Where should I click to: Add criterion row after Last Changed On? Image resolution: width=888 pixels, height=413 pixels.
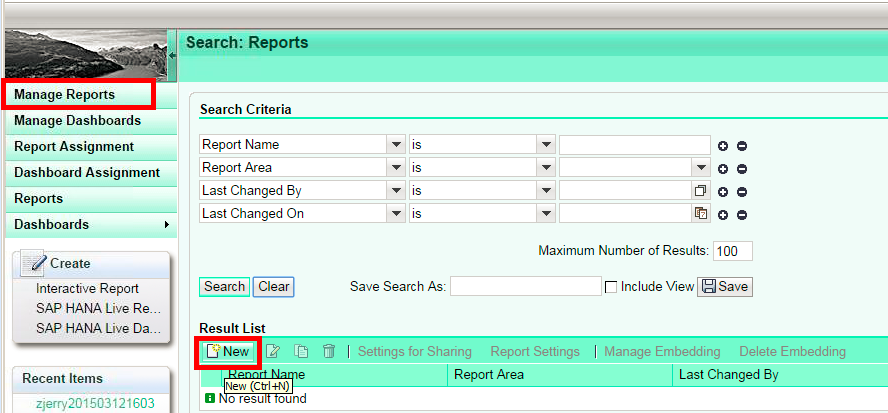click(723, 215)
